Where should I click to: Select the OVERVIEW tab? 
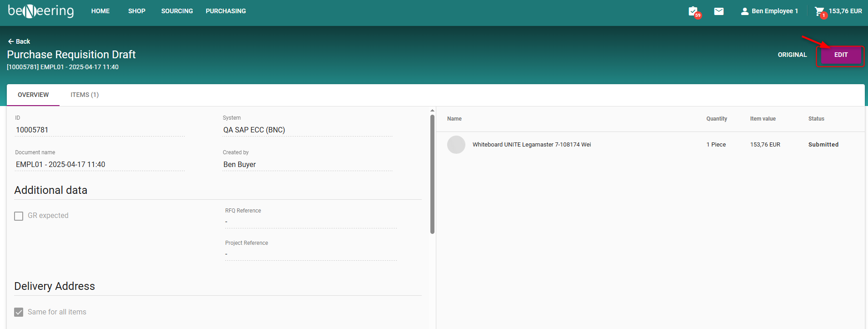pyautogui.click(x=33, y=95)
